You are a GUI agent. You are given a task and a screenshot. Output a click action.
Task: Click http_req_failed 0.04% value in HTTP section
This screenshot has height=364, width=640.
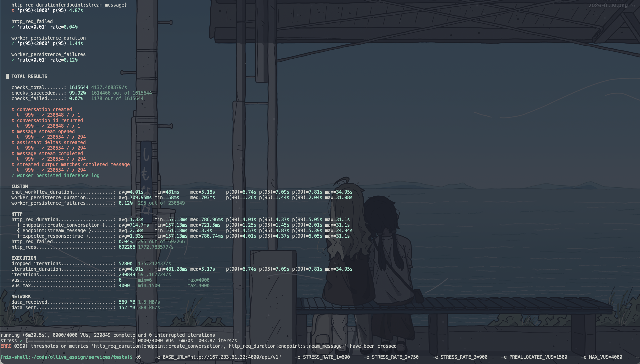point(126,241)
